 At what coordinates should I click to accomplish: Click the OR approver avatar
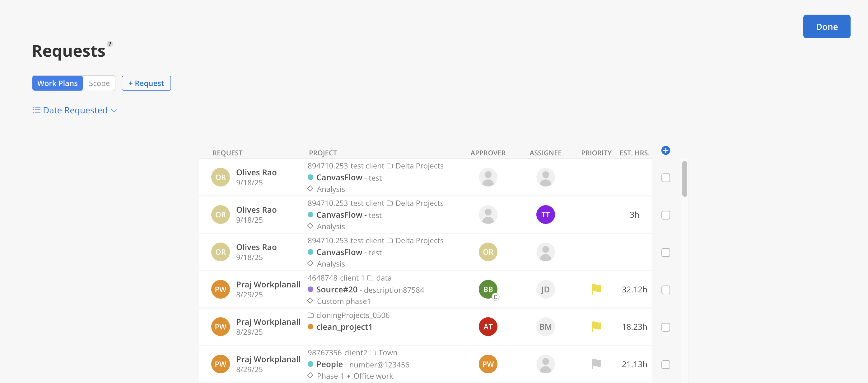tap(488, 252)
